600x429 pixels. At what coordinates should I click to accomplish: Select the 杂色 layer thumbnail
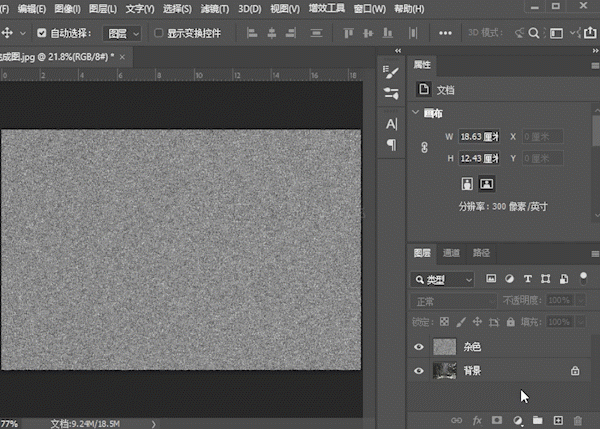point(444,347)
